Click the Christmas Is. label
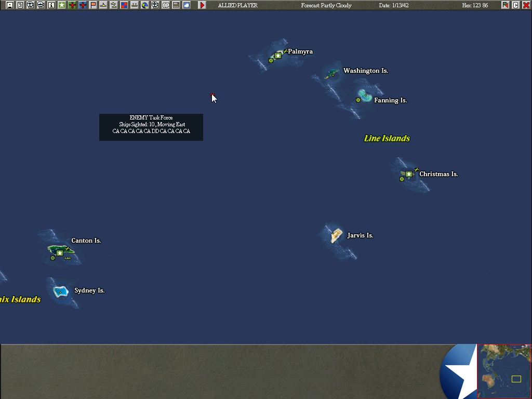This screenshot has width=532, height=399. 438,174
